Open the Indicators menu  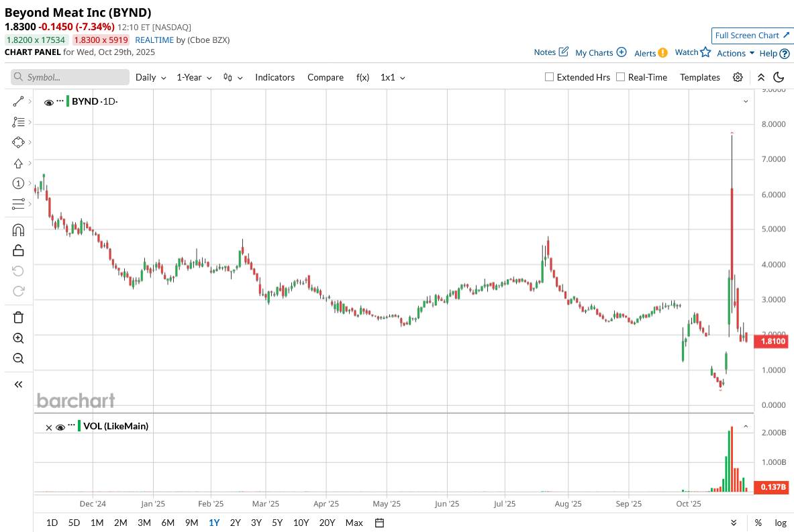275,77
